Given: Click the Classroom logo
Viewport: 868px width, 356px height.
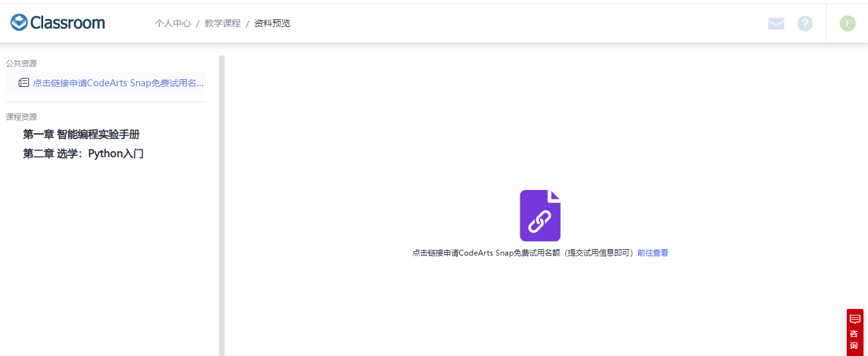Looking at the screenshot, I should pyautogui.click(x=58, y=23).
